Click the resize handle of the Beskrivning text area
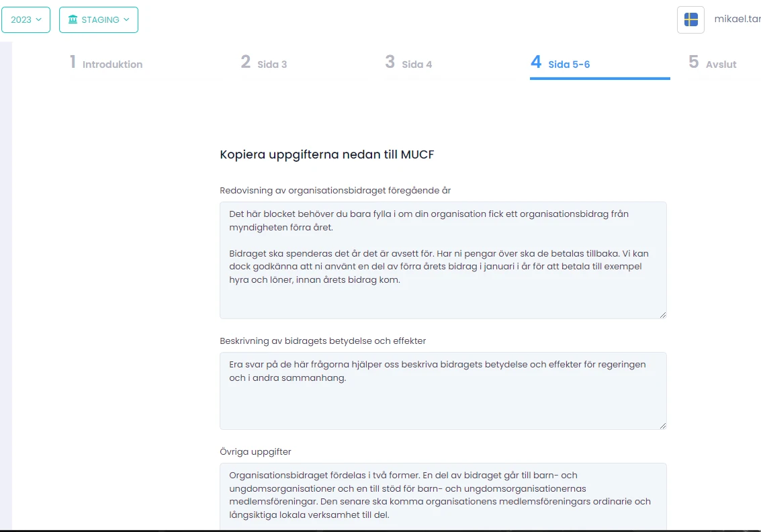This screenshot has height=532, width=761. [x=663, y=425]
